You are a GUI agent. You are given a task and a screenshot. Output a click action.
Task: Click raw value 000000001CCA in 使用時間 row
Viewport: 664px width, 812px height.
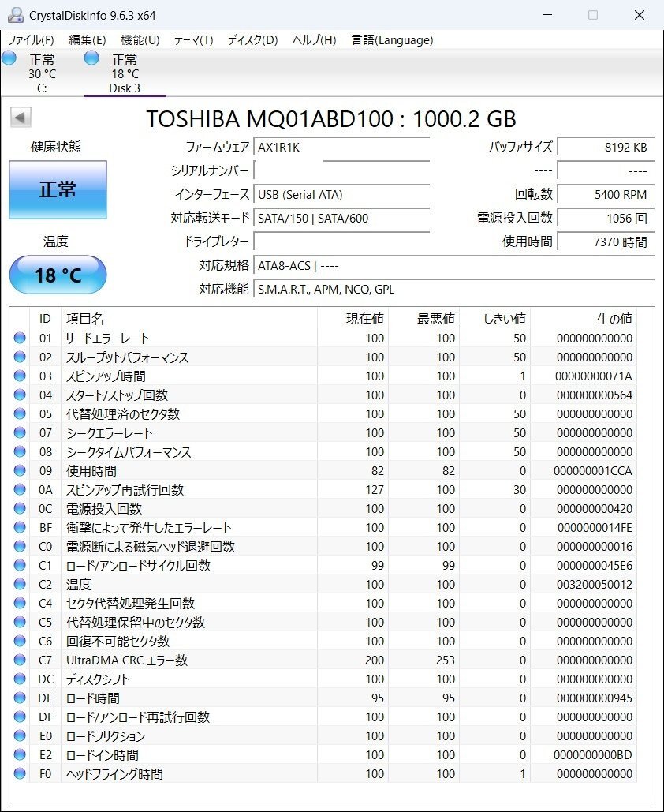[592, 471]
